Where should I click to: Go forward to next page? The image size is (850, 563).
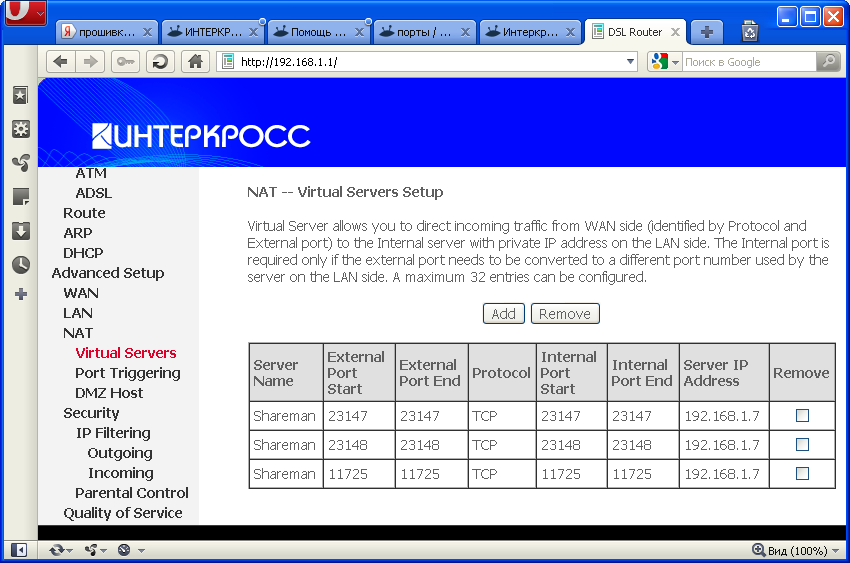(x=90, y=62)
